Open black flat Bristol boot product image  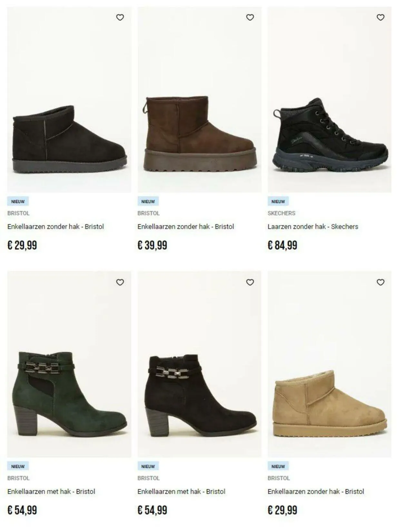(69, 100)
